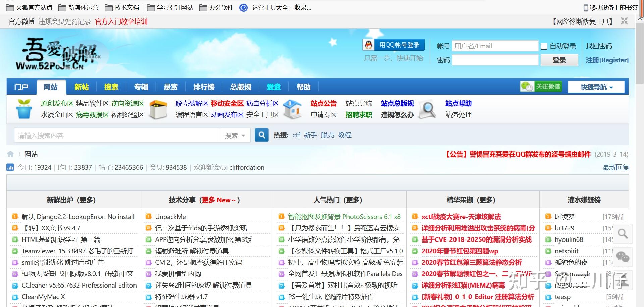The width and height of the screenshot is (644, 307).
Task: Open the 总版规 nav tab
Action: (240, 87)
